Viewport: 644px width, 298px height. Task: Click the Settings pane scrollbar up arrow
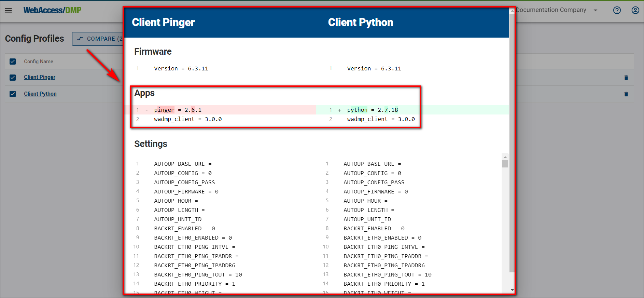pos(505,157)
